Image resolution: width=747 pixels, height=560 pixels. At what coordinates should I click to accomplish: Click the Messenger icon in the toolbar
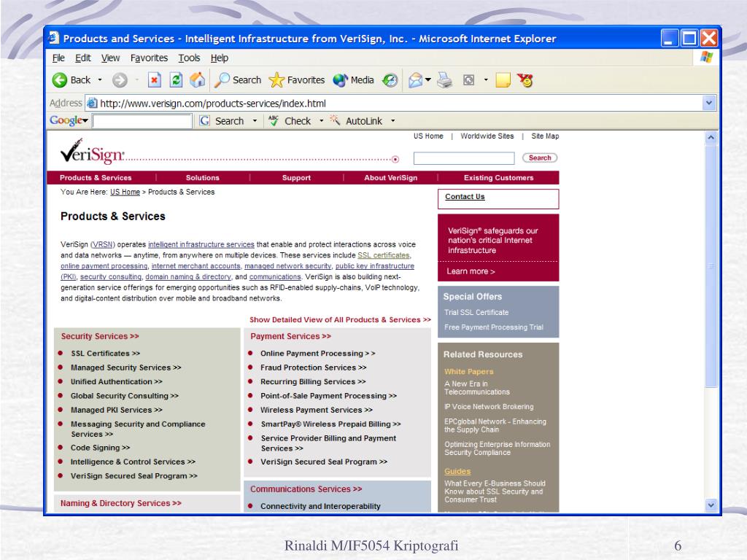(x=525, y=80)
